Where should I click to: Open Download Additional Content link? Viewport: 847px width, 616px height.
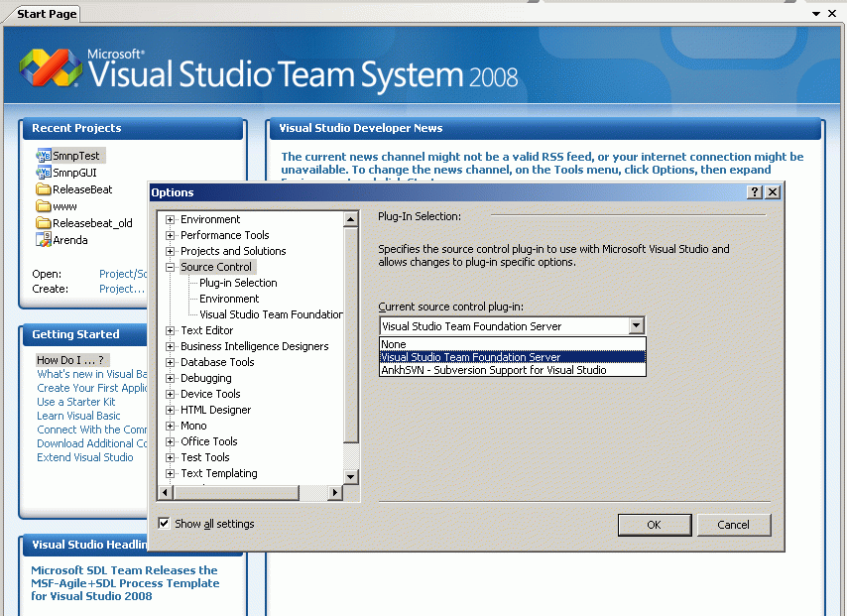(x=92, y=443)
